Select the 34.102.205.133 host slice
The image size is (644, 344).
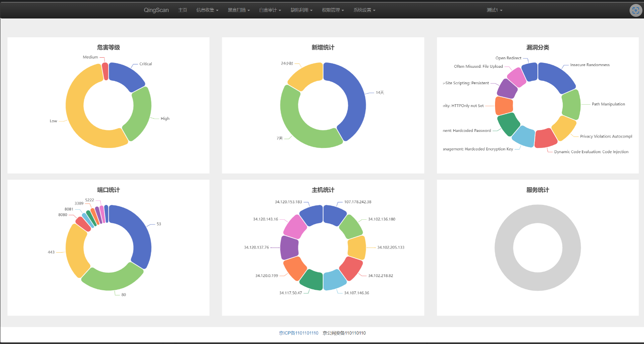click(357, 247)
